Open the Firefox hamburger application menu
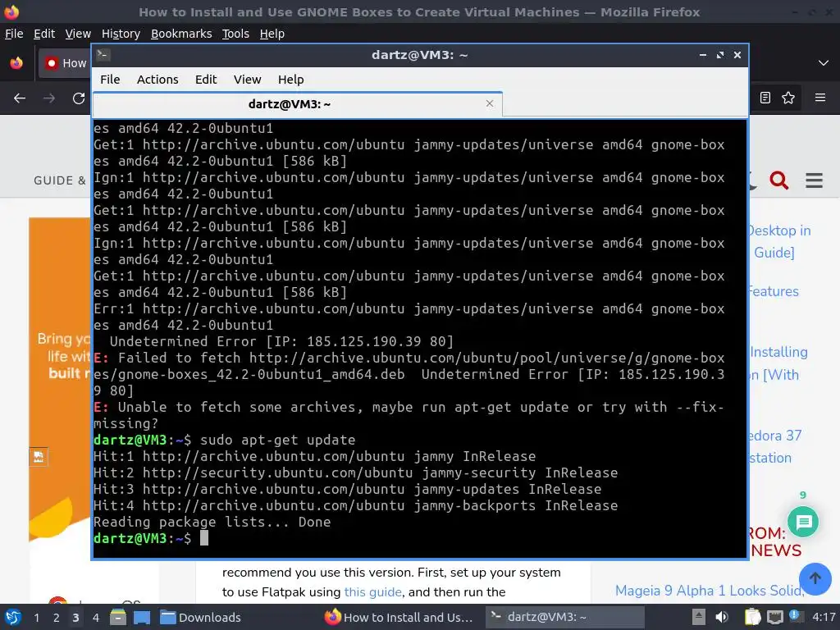The width and height of the screenshot is (840, 630). (x=820, y=98)
